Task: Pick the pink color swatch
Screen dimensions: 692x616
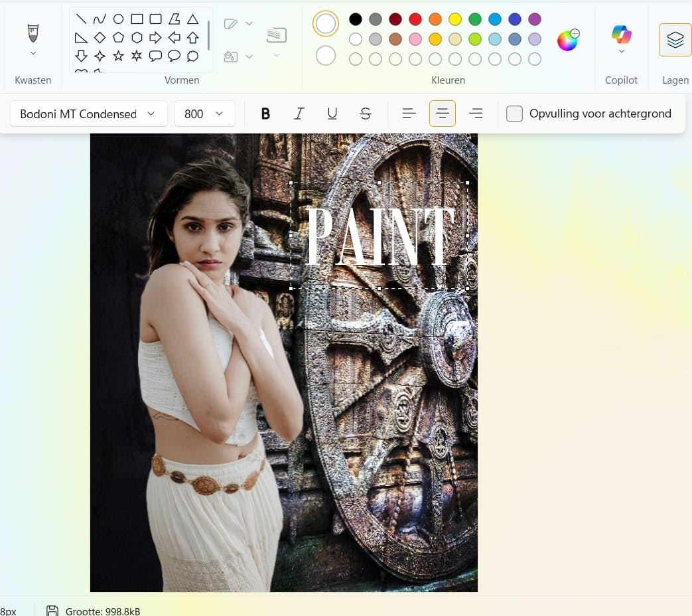Action: [x=415, y=39]
